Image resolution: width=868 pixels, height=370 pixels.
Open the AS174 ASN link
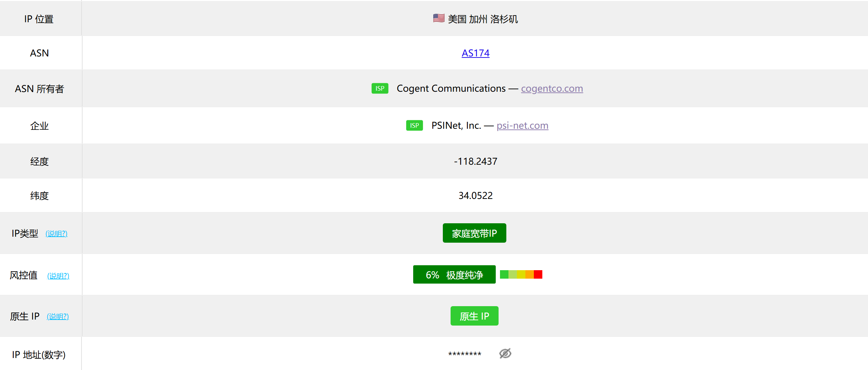click(x=475, y=53)
